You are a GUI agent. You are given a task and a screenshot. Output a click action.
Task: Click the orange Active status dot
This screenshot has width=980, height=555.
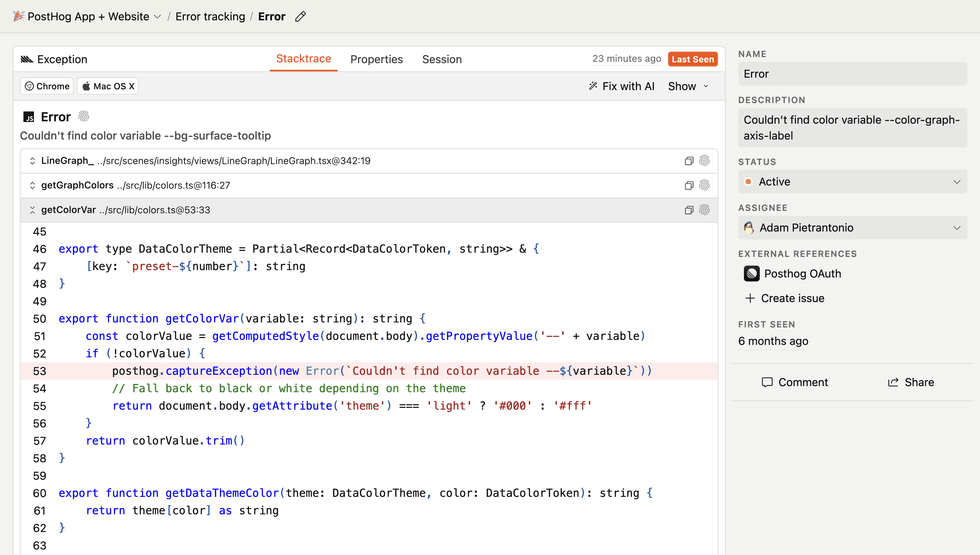pyautogui.click(x=748, y=182)
